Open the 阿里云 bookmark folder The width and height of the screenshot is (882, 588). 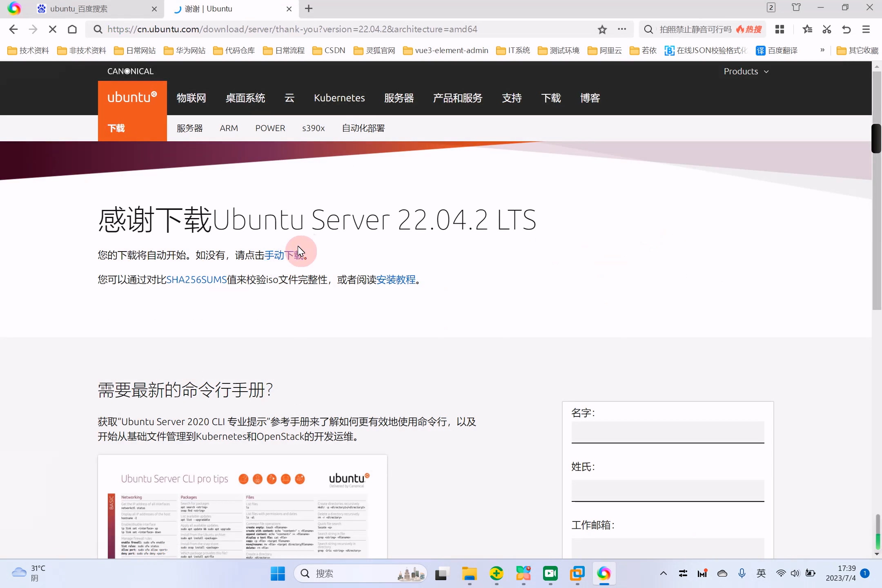click(605, 50)
